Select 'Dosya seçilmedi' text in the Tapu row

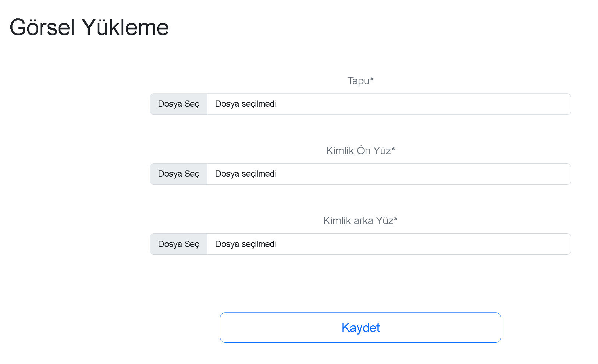(245, 104)
